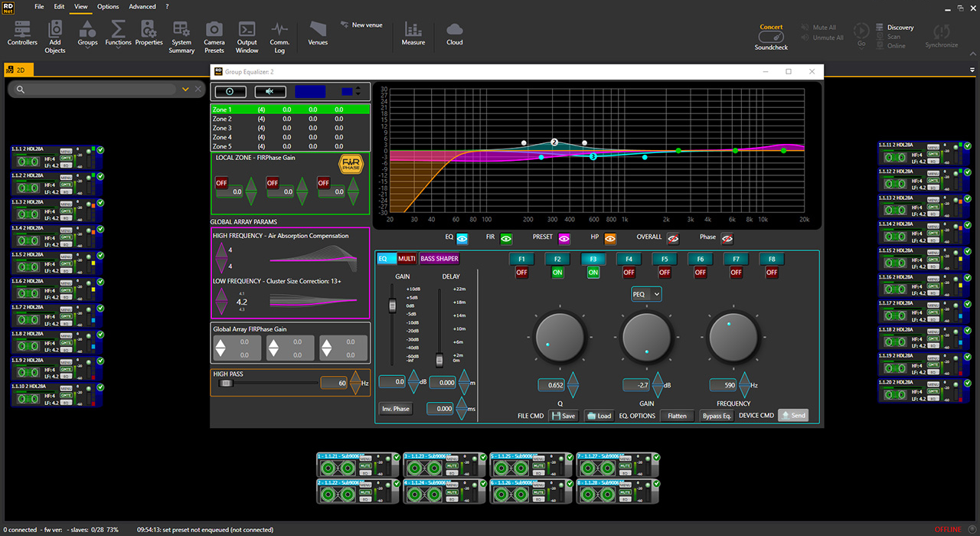Expand the panel menu arrow at far right

[x=972, y=70]
